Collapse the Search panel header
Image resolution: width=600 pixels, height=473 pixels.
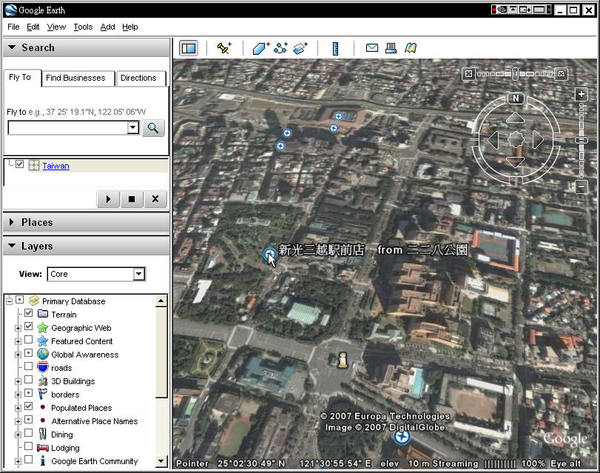pyautogui.click(x=86, y=48)
